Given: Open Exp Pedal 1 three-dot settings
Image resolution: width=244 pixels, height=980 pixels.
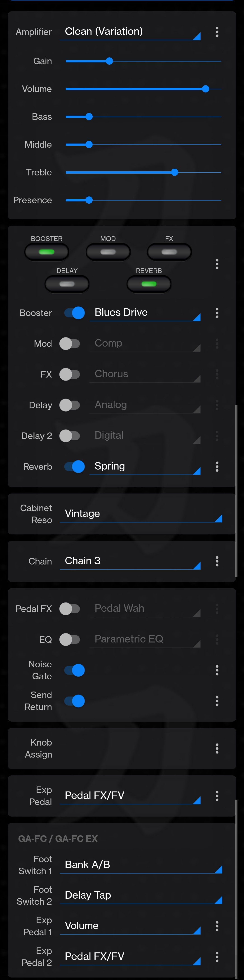Looking at the screenshot, I should pos(217,926).
